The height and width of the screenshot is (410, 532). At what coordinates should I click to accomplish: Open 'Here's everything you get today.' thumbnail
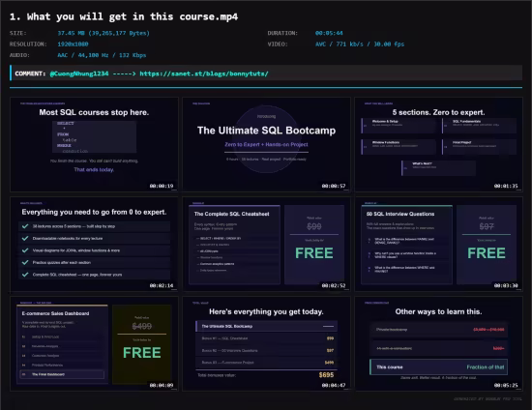point(266,344)
